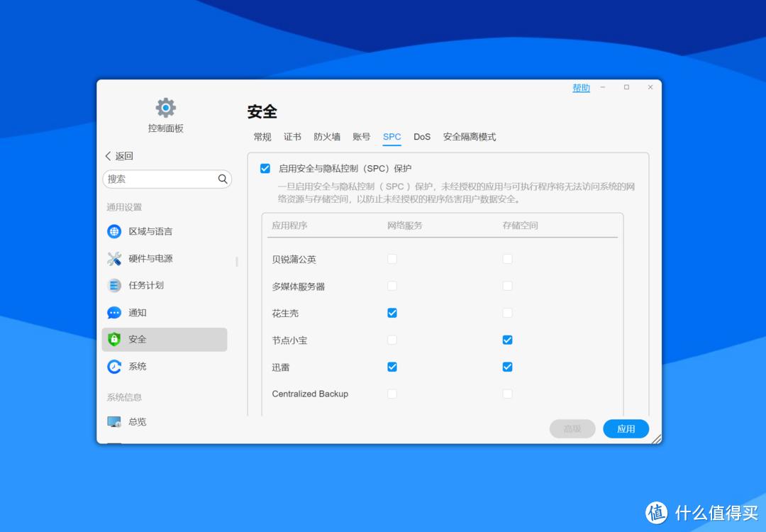Select the DoS tab
The image size is (766, 532).
point(422,137)
